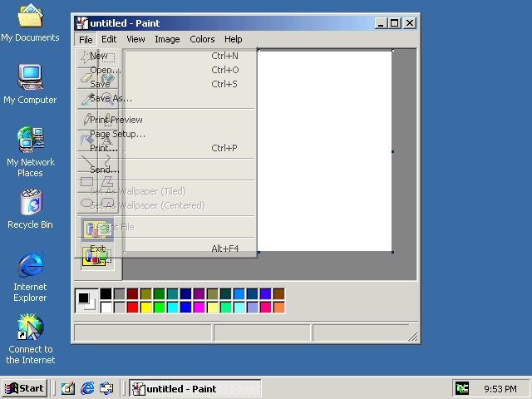Image resolution: width=532 pixels, height=399 pixels.
Task: Select Send... in the File menu
Action: tap(165, 170)
